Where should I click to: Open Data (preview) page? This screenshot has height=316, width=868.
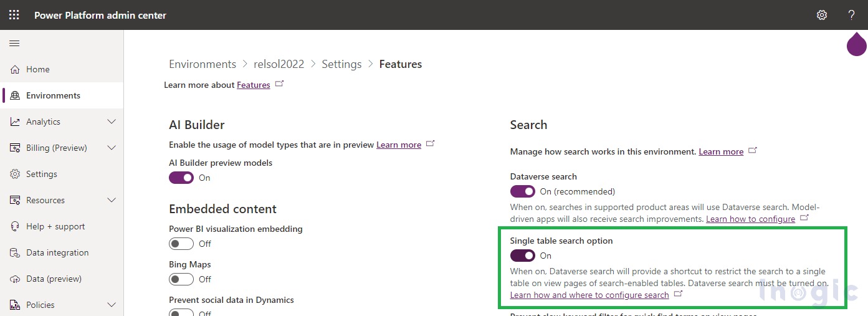[x=62, y=279]
